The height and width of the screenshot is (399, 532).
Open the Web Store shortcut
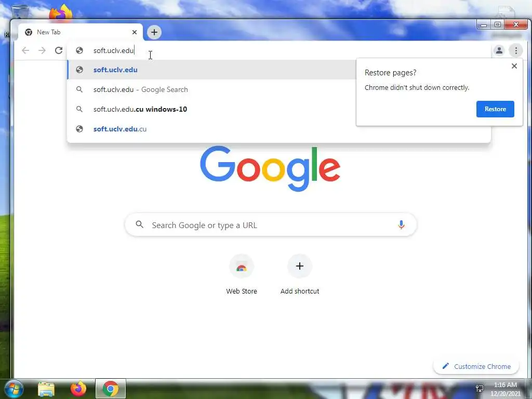click(242, 274)
